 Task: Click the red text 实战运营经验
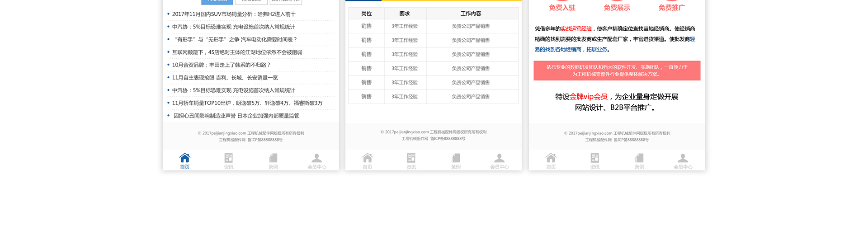[x=576, y=28]
